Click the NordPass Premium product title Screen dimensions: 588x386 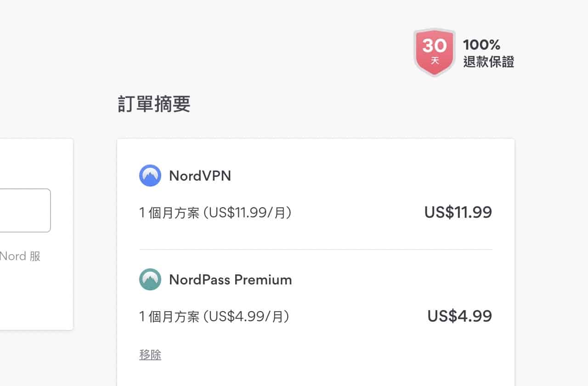(231, 279)
